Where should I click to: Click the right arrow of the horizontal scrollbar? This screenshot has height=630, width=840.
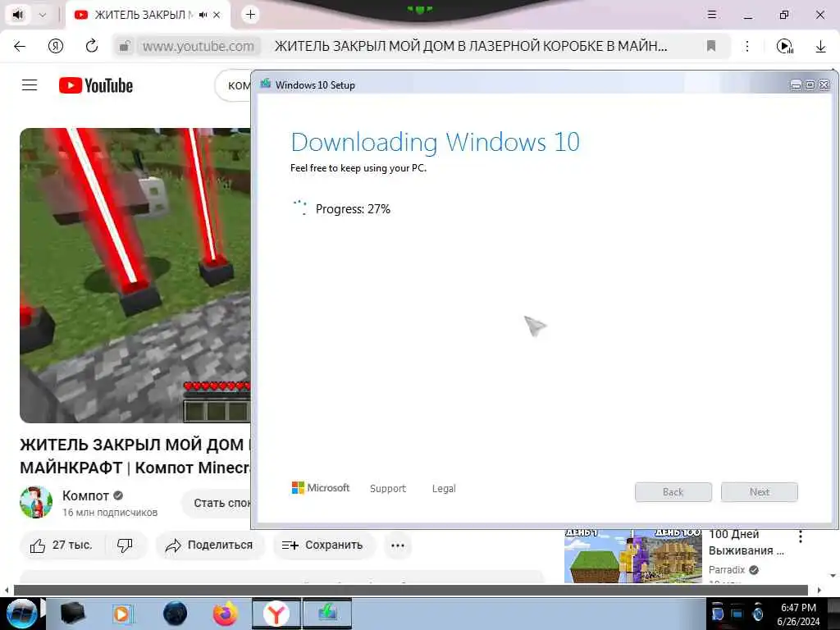tap(819, 591)
